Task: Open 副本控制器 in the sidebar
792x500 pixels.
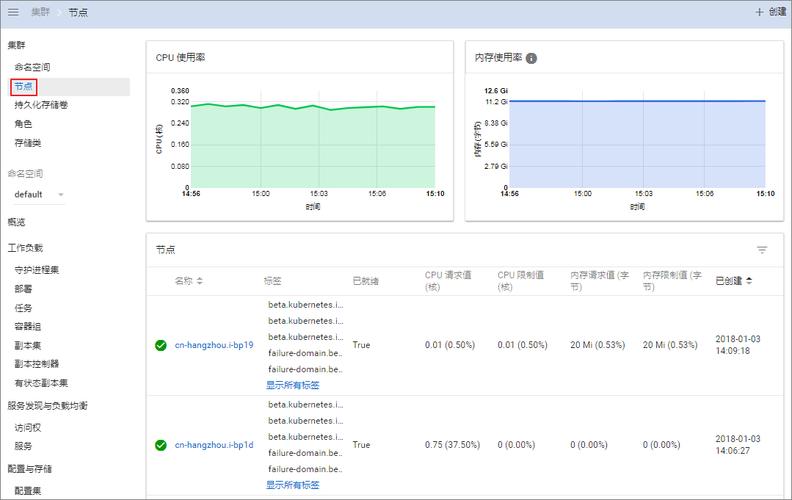Action: pyautogui.click(x=36, y=364)
